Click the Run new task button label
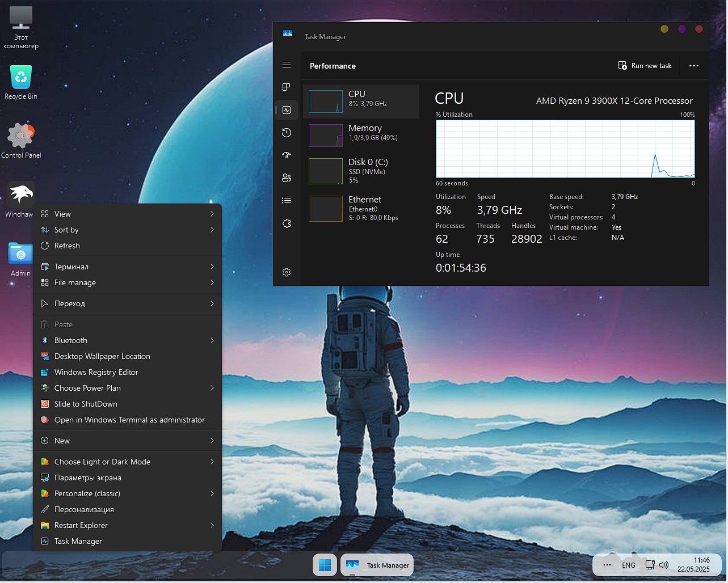This screenshot has width=728, height=583. [651, 66]
